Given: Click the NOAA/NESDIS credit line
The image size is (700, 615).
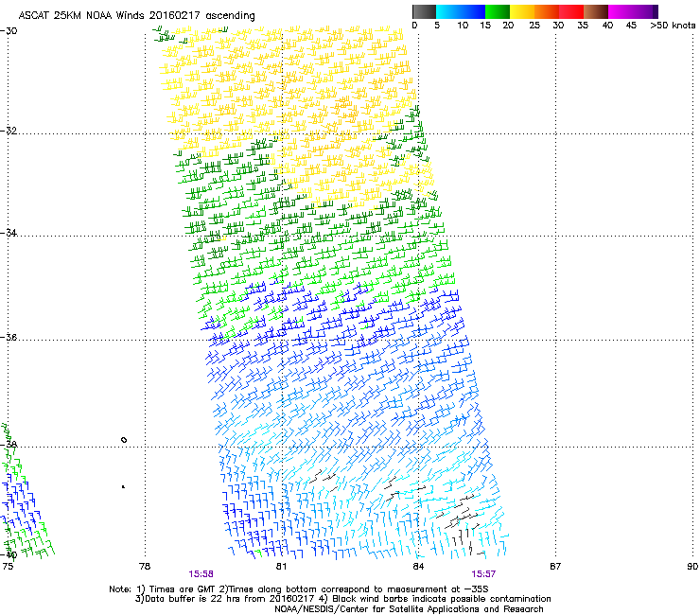Looking at the screenshot, I should [x=409, y=609].
